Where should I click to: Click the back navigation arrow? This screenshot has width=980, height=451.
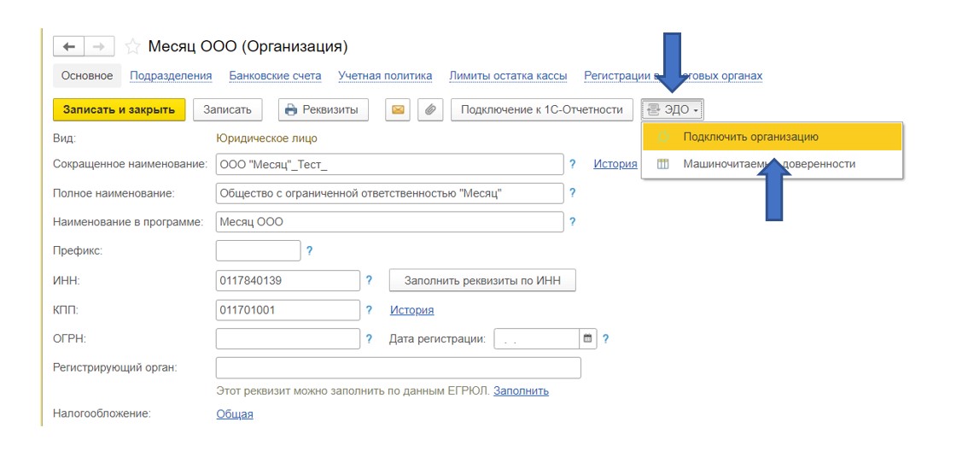pos(69,46)
